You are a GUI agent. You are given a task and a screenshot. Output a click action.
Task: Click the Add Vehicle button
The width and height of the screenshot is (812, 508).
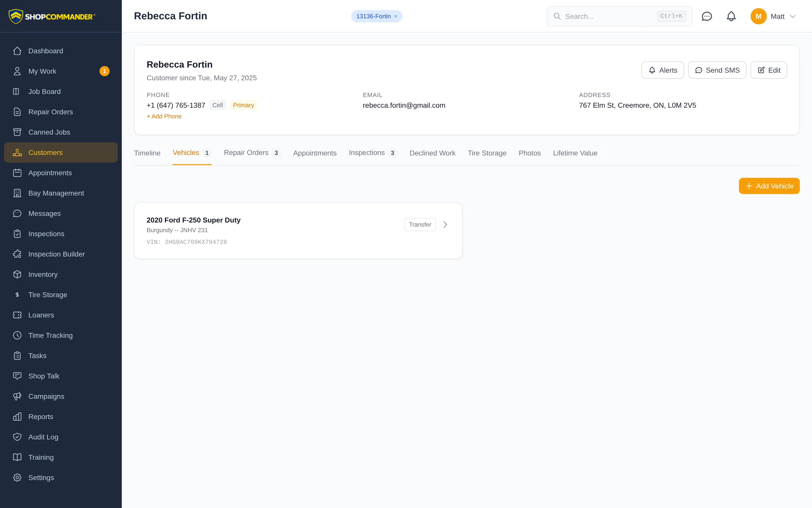coord(769,186)
